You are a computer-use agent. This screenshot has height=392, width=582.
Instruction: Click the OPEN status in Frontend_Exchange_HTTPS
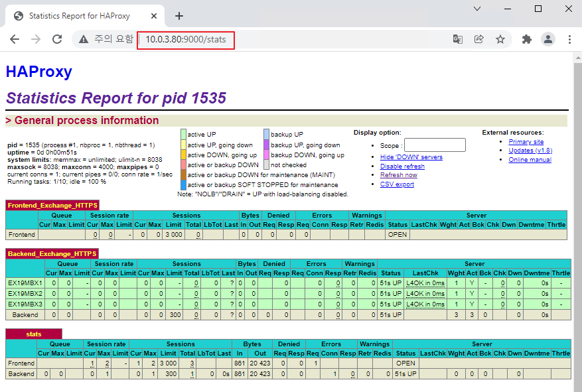(x=398, y=235)
